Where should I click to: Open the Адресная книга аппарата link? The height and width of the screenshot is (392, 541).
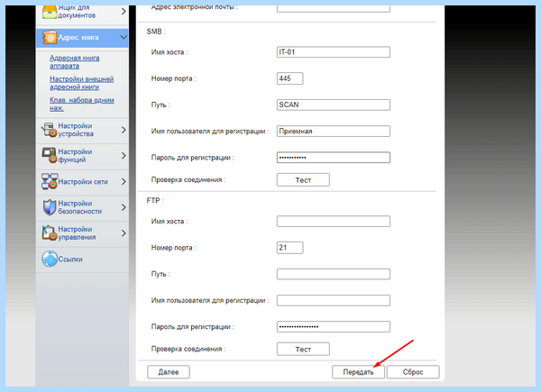(75, 61)
